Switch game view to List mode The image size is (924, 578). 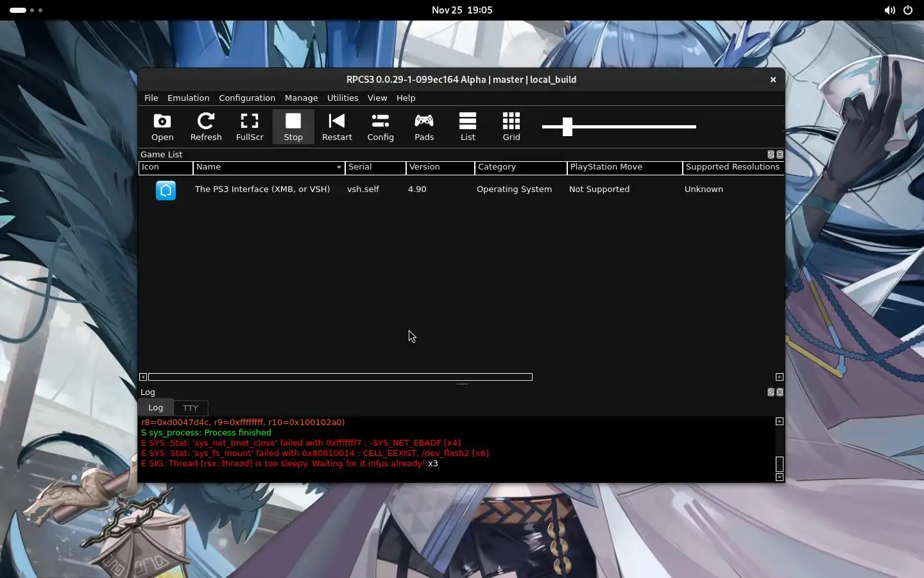pyautogui.click(x=468, y=127)
